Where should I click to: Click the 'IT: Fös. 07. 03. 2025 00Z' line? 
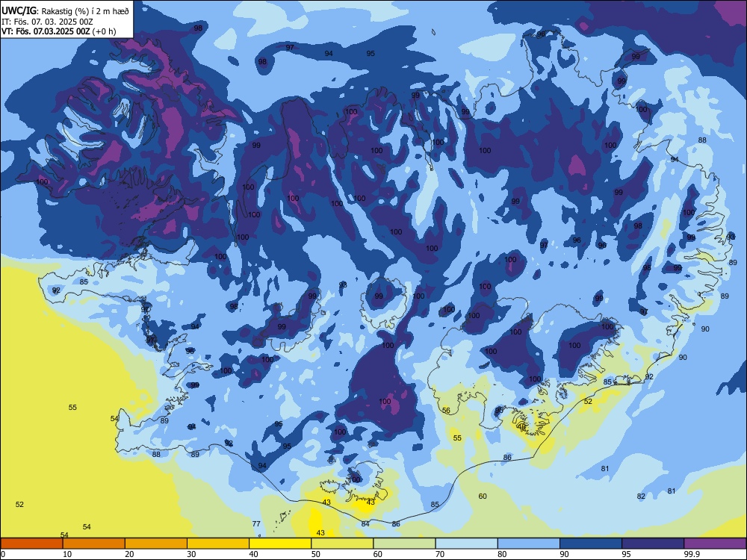click(x=47, y=22)
